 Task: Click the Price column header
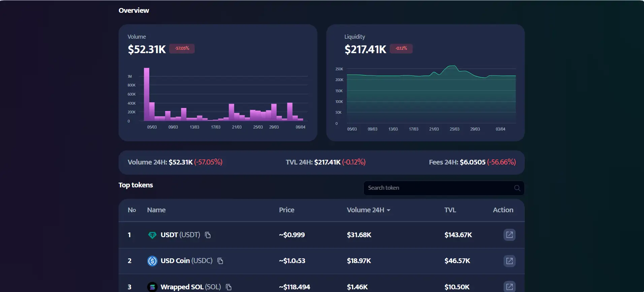point(287,210)
